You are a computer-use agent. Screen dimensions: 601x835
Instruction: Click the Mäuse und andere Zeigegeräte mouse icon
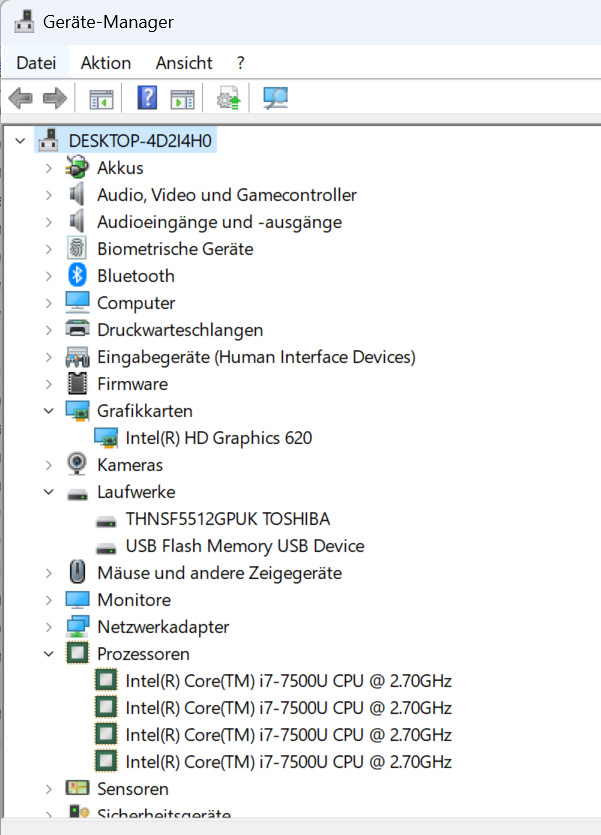(x=77, y=572)
